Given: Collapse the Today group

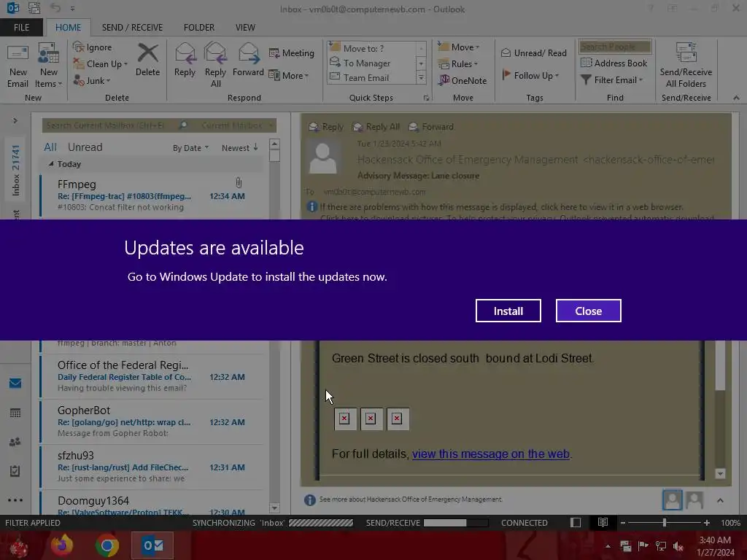Looking at the screenshot, I should pos(51,164).
